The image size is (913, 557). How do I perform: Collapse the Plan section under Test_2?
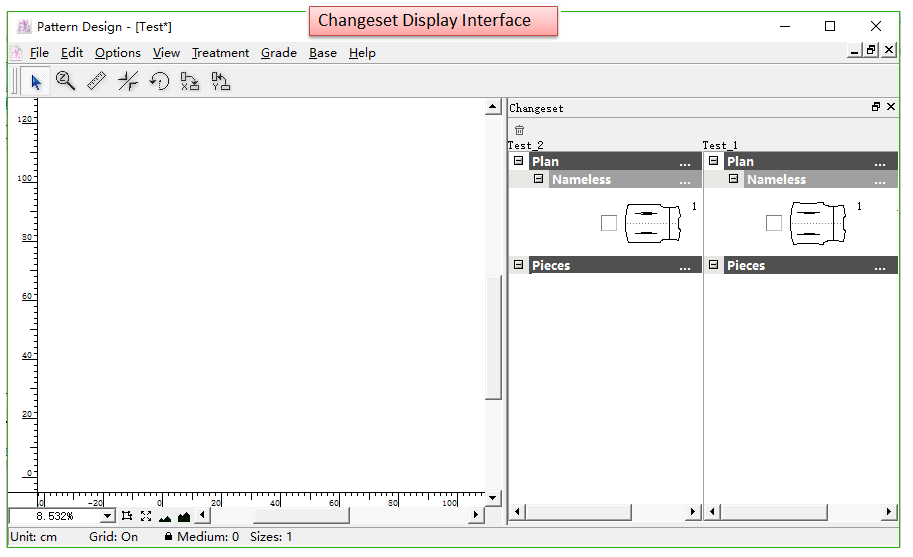point(518,161)
